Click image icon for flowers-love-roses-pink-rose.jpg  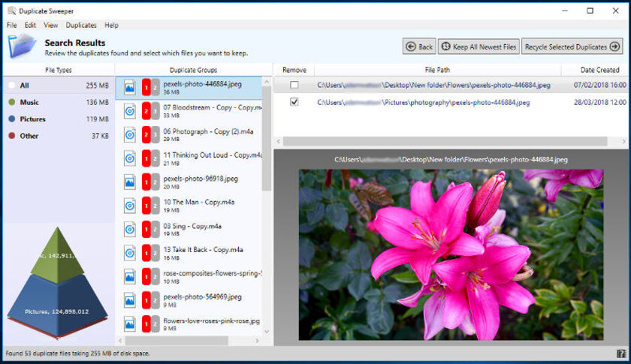point(129,323)
